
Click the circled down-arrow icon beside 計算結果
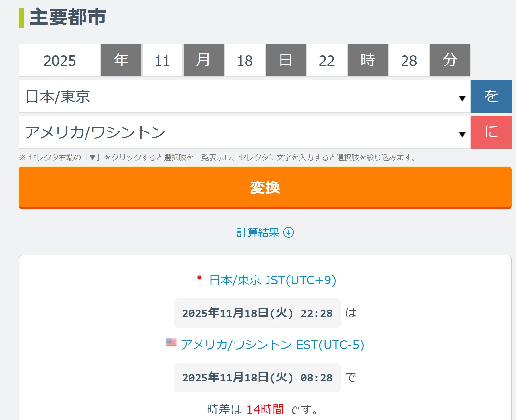pos(289,233)
